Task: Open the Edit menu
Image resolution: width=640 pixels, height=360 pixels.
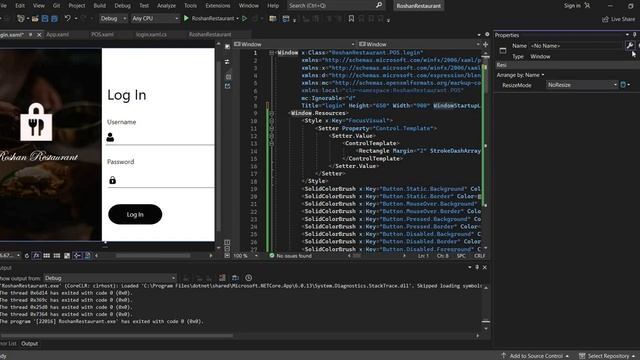Action: point(20,6)
